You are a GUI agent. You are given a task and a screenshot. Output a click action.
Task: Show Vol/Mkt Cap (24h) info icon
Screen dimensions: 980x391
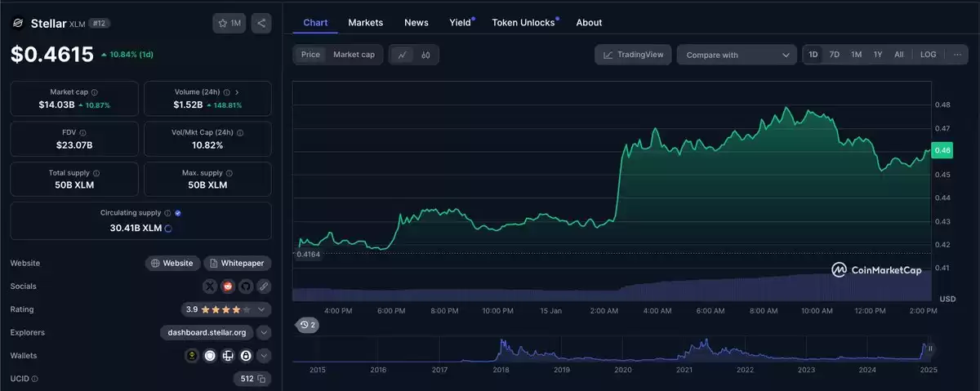click(x=239, y=132)
